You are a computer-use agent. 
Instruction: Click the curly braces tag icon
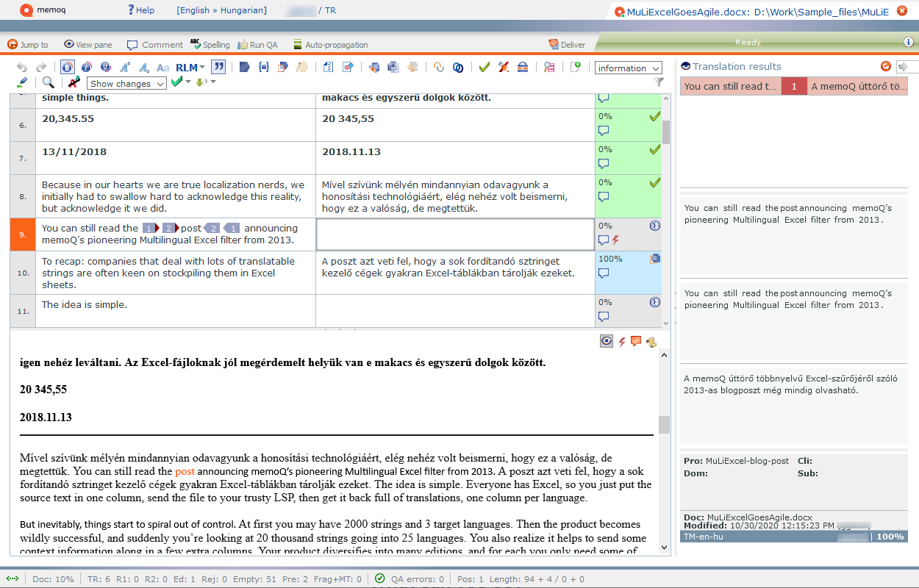(x=264, y=68)
